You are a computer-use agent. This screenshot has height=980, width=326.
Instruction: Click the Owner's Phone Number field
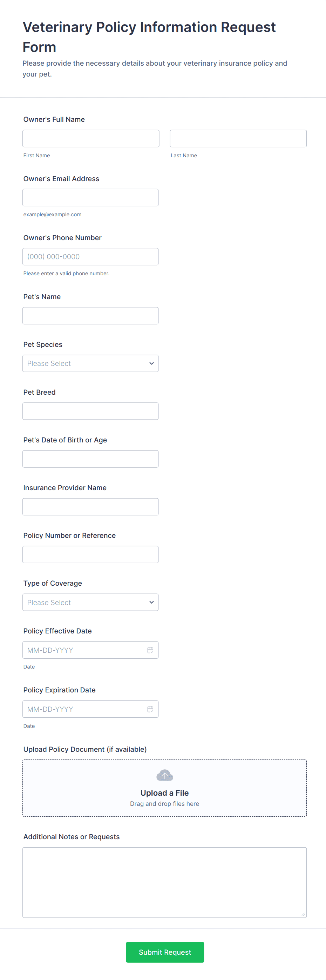click(x=90, y=256)
